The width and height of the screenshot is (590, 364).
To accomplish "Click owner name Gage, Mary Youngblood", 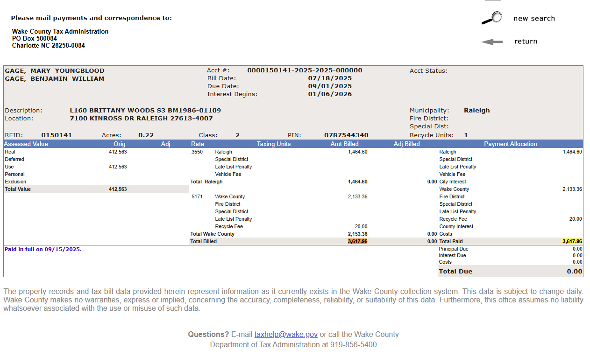I will point(55,71).
